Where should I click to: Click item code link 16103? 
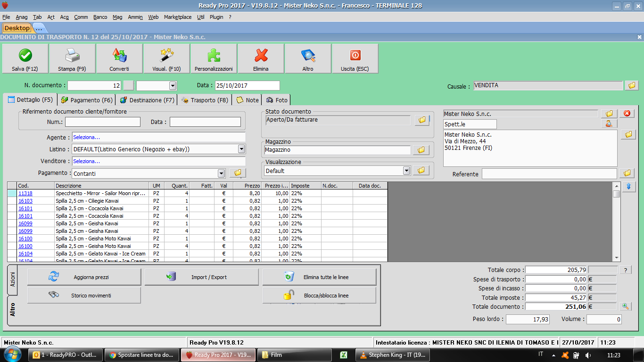point(25,201)
